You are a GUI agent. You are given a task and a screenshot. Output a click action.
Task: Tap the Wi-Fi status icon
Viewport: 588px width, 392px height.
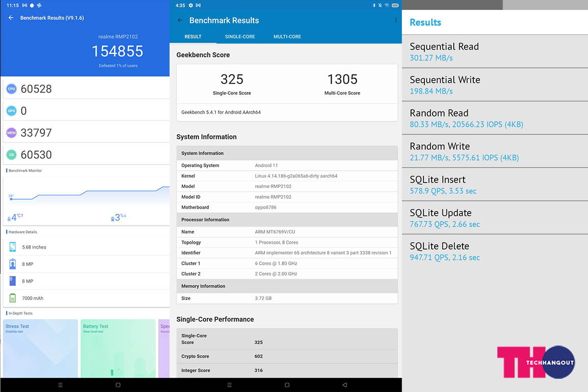pos(387,5)
